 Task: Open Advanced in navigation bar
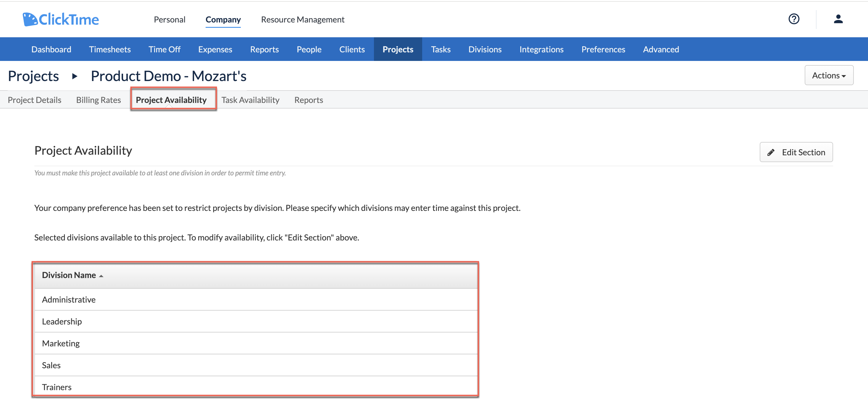[x=661, y=49]
